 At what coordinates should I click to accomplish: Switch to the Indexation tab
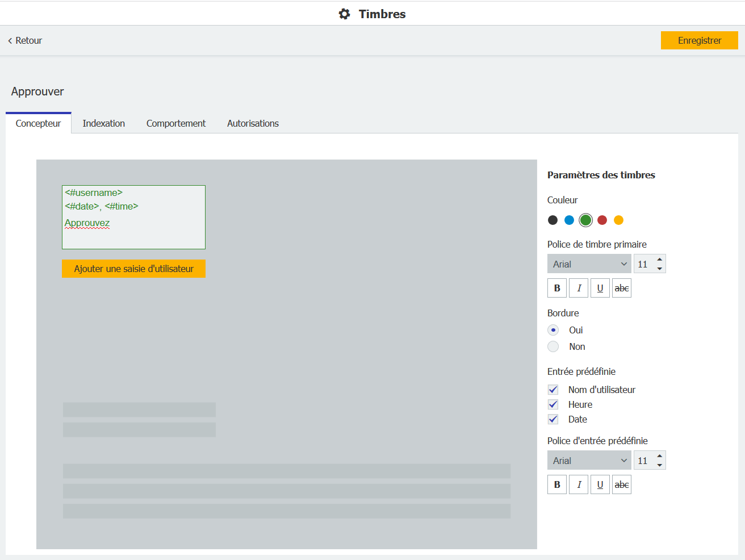[103, 123]
